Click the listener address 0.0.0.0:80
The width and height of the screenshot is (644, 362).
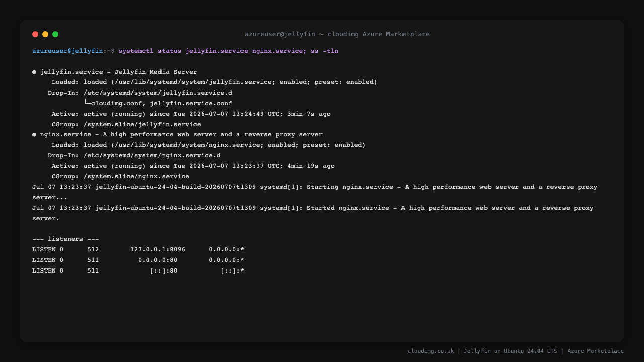(158, 260)
